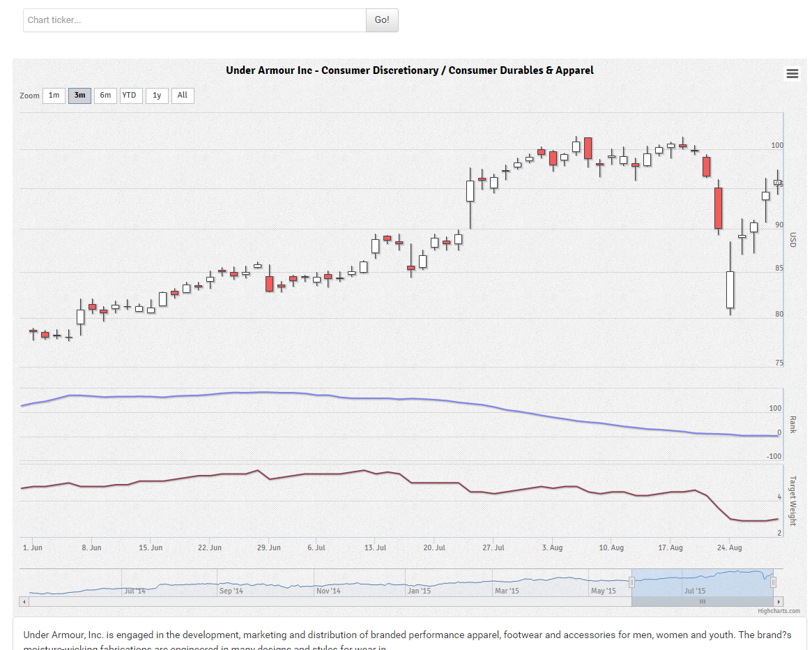Click the May '15 navigator label
812x650 pixels.
tap(604, 591)
